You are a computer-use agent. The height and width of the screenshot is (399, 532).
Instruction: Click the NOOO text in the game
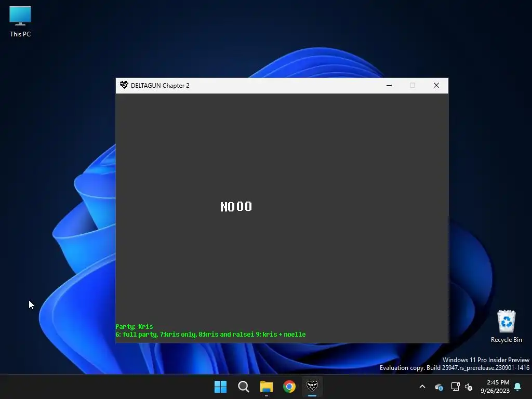(236, 207)
